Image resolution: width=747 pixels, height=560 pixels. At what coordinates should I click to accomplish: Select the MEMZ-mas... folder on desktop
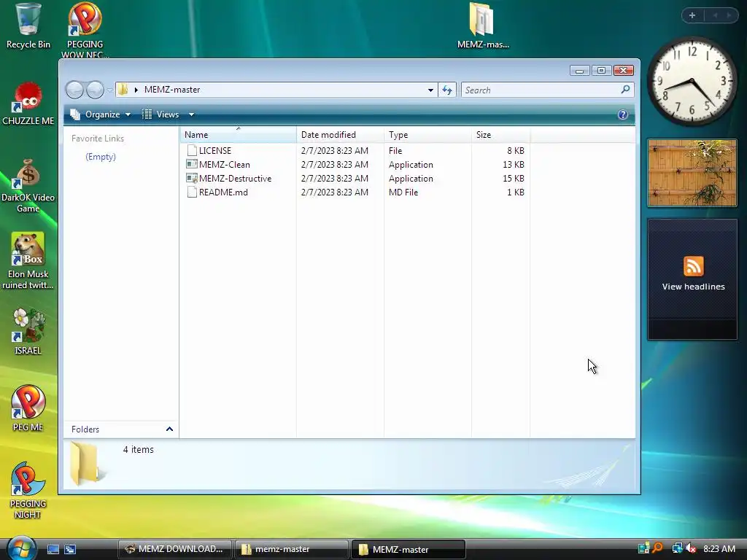(483, 26)
